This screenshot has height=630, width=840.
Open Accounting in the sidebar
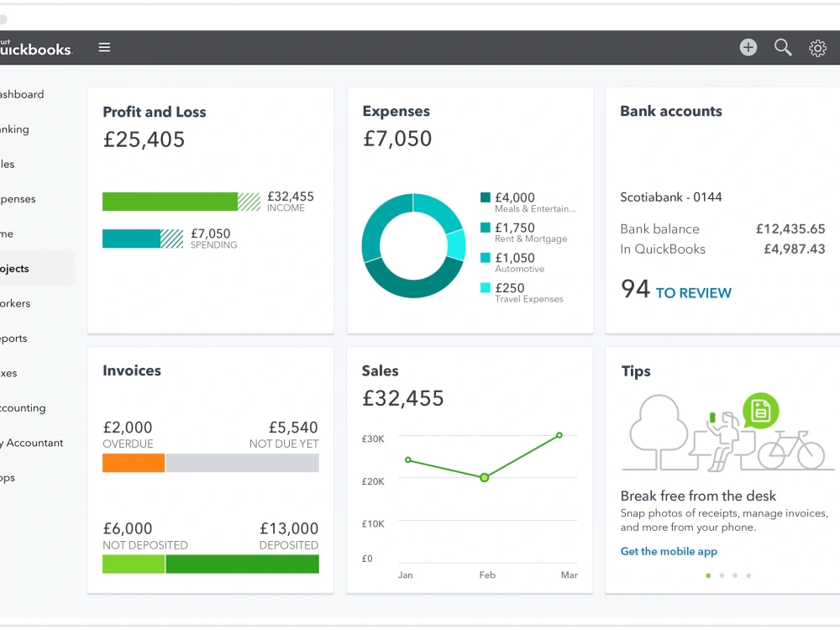(x=23, y=407)
